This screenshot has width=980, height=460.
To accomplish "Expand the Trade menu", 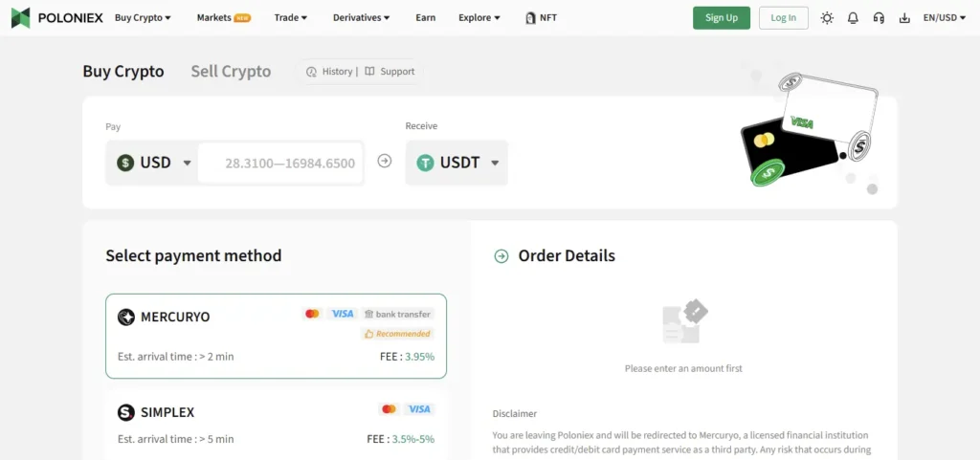I will coord(291,17).
